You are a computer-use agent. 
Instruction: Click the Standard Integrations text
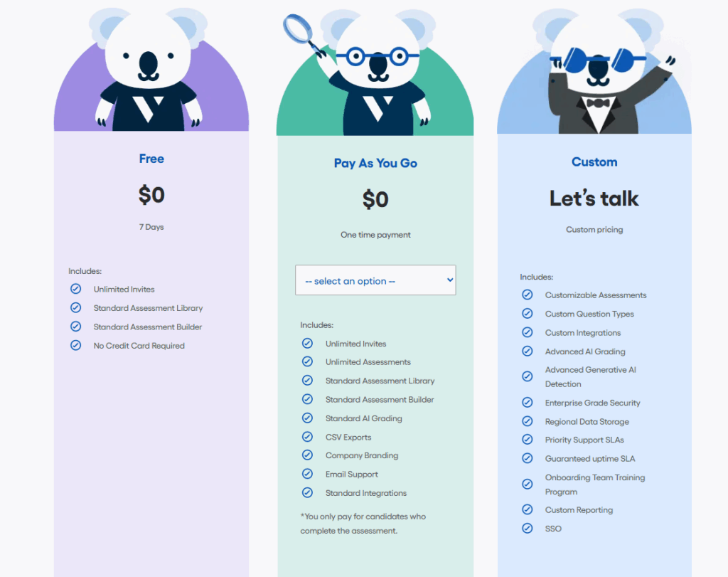pos(366,493)
